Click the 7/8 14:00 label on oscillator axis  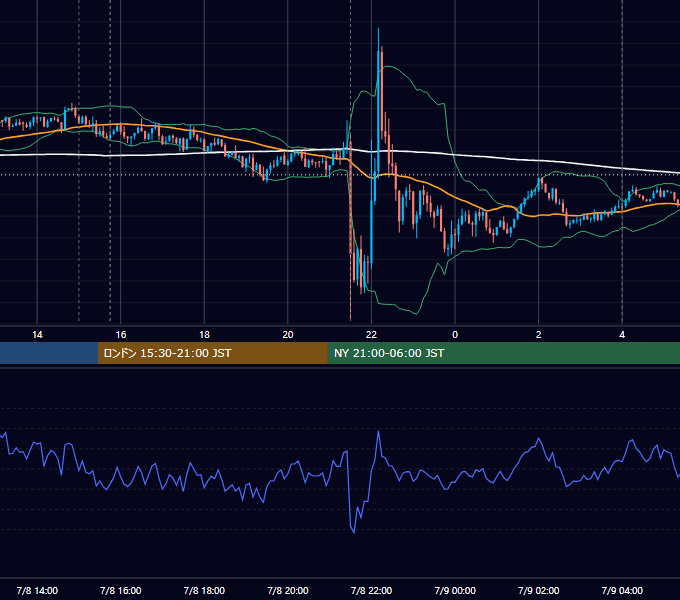pos(37,590)
